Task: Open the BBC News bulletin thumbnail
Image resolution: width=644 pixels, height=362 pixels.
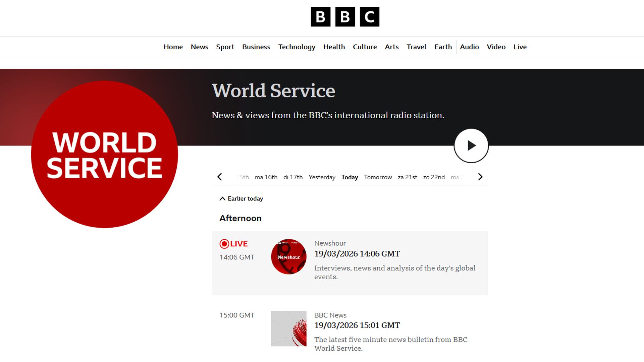Action: [288, 328]
